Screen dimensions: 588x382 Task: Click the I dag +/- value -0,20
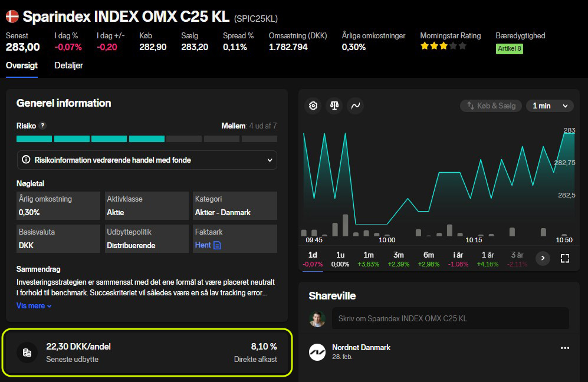click(x=107, y=47)
